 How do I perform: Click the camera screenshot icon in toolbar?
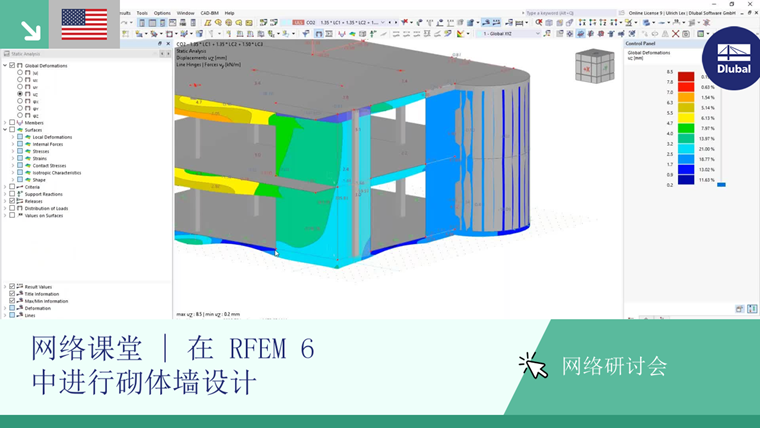tap(686, 34)
